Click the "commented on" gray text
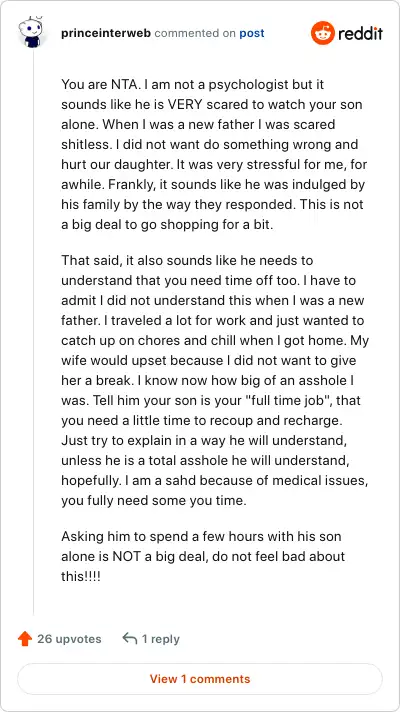The image size is (400, 712). [x=195, y=33]
